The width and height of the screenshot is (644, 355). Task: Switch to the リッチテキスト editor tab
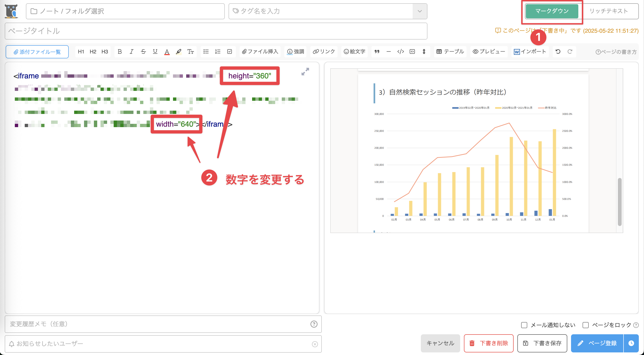pyautogui.click(x=608, y=11)
